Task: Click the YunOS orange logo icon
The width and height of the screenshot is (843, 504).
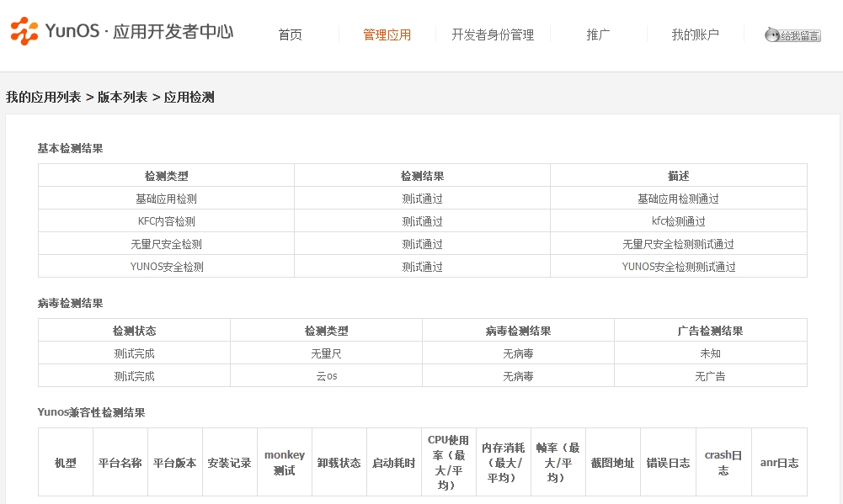Action: click(24, 32)
